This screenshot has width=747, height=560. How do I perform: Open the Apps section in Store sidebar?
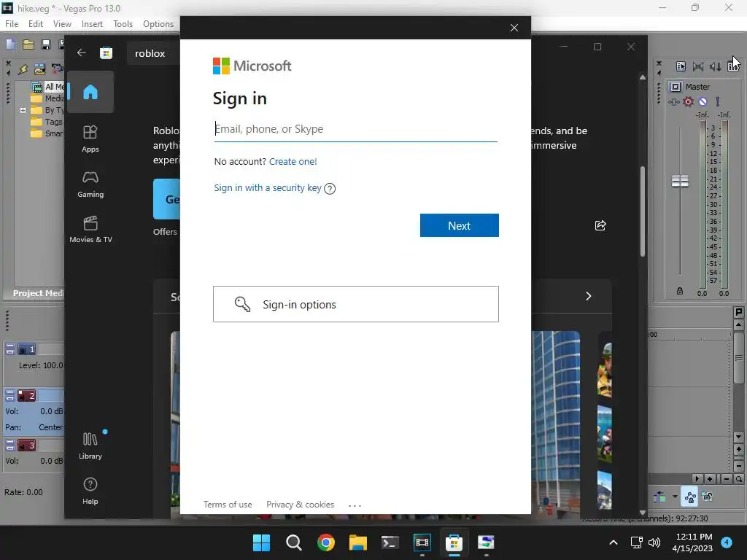(x=90, y=139)
